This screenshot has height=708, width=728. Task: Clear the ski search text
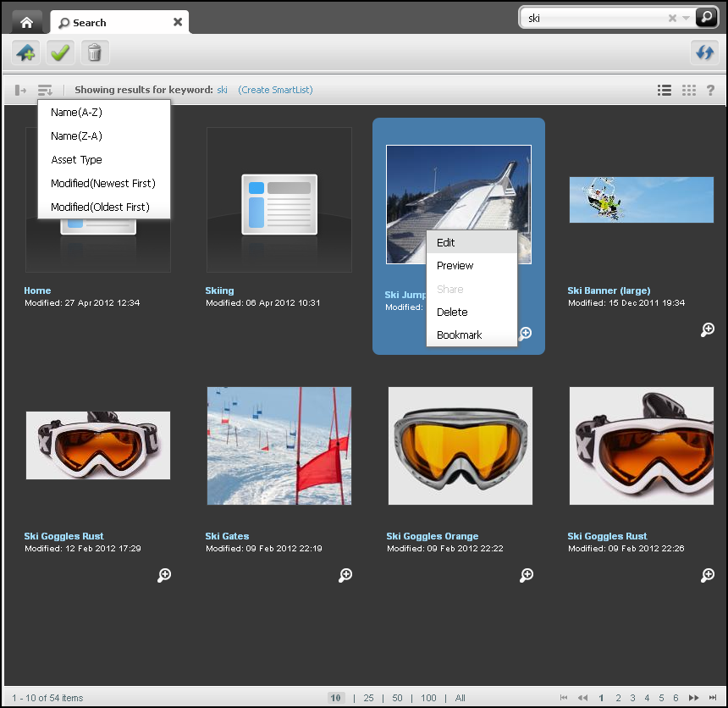pyautogui.click(x=672, y=18)
